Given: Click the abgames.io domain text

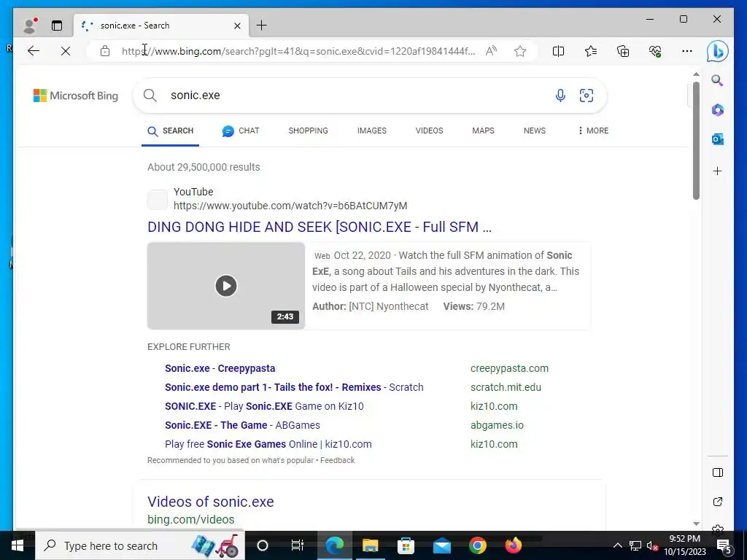Looking at the screenshot, I should pos(497,425).
